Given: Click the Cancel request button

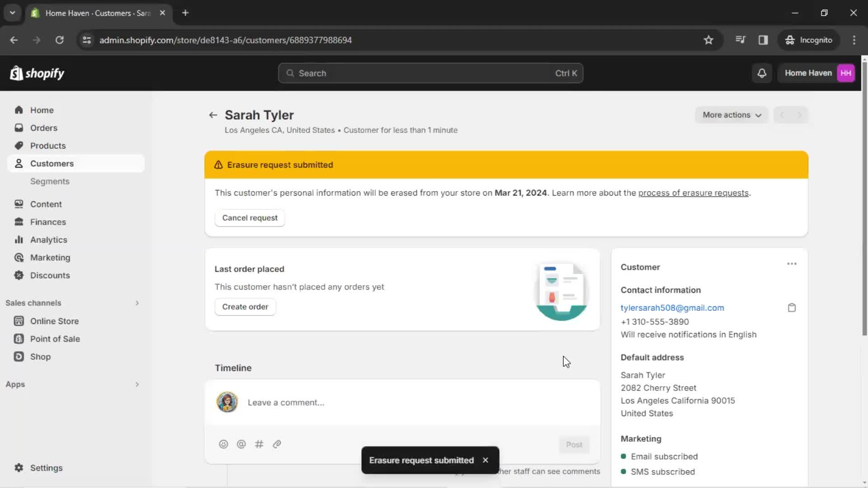Looking at the screenshot, I should (250, 217).
